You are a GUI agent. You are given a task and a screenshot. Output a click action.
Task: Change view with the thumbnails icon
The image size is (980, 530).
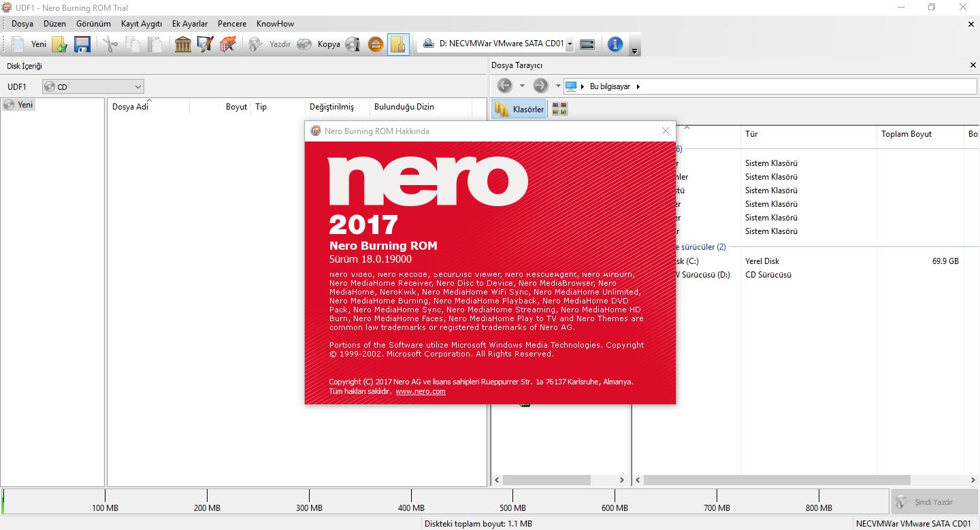coord(559,109)
